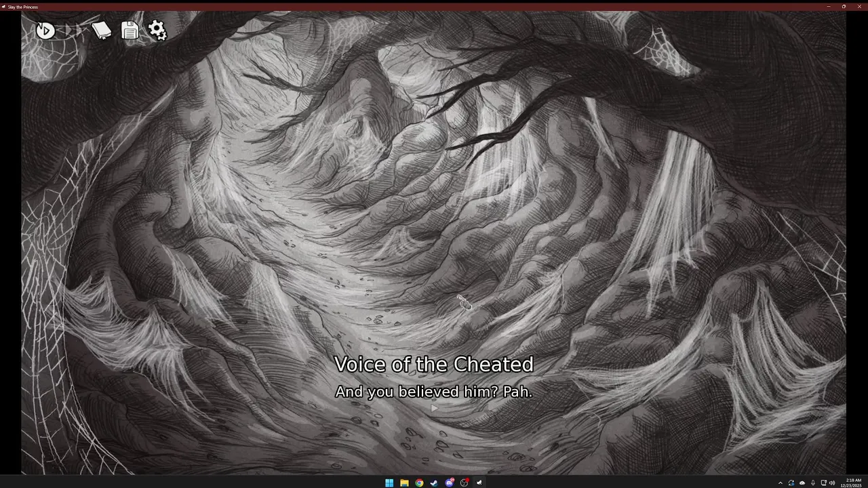Image resolution: width=868 pixels, height=488 pixels.
Task: Click the sync status tray icon
Action: click(791, 483)
